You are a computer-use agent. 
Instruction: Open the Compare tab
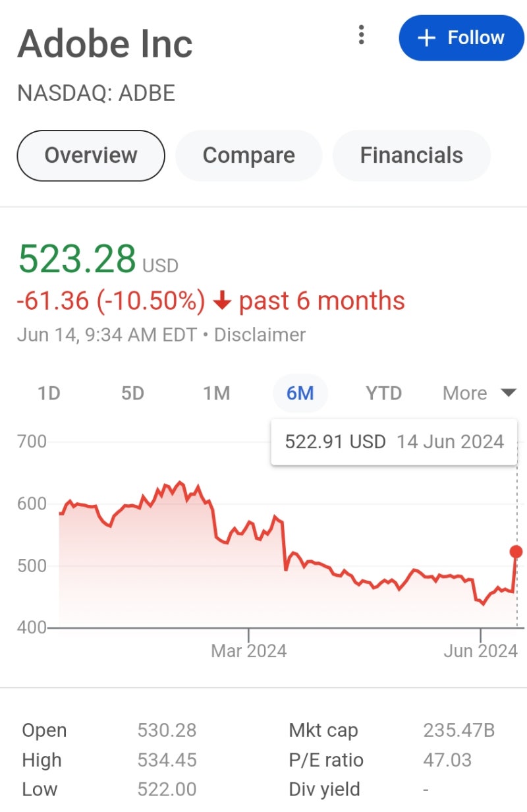[x=249, y=156]
